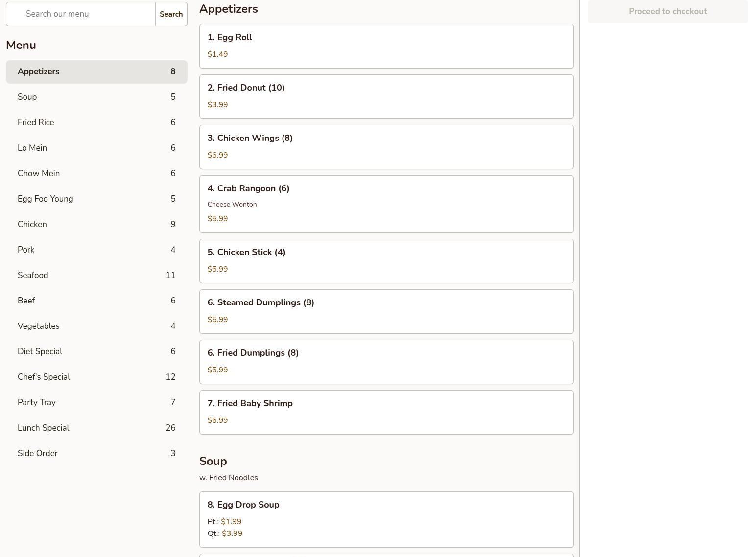
Task: Select Appetizers category in menu
Action: tap(96, 72)
